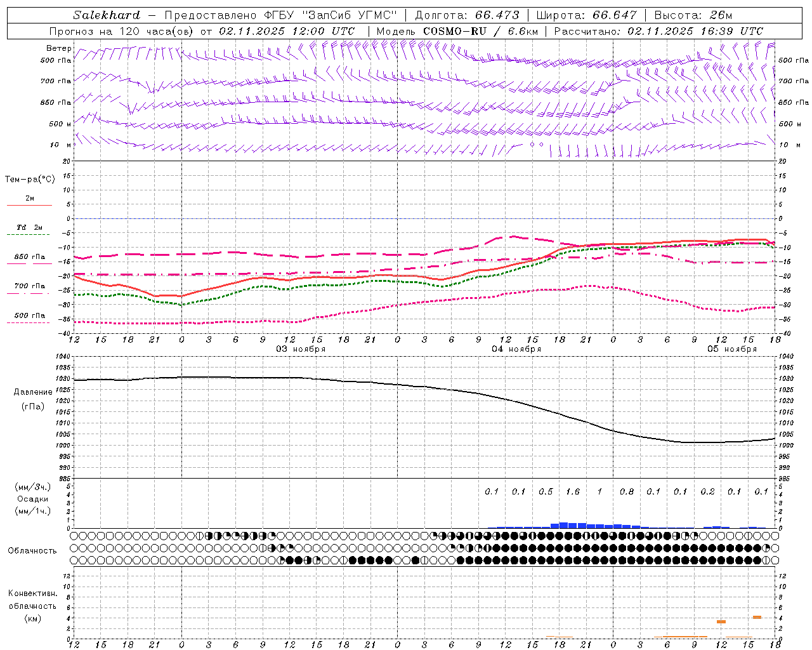This screenshot has width=812, height=650.
Task: Click the precipitation total "0.2"
Action: [x=707, y=491]
